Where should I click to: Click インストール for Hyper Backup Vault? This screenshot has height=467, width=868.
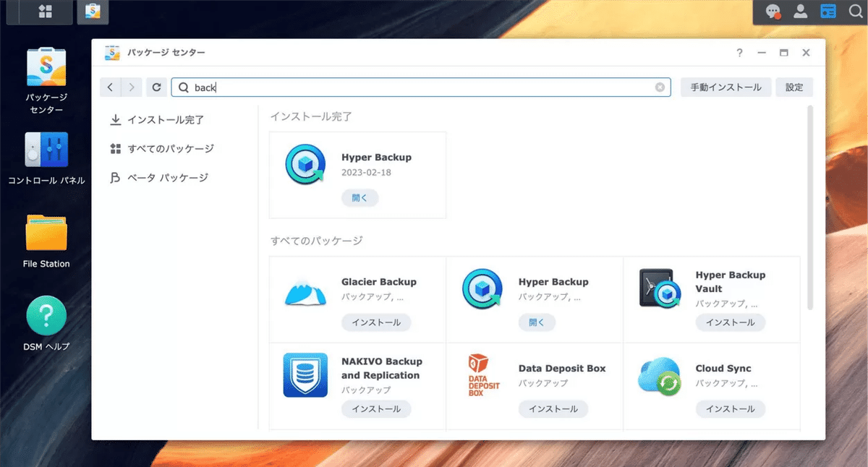731,322
